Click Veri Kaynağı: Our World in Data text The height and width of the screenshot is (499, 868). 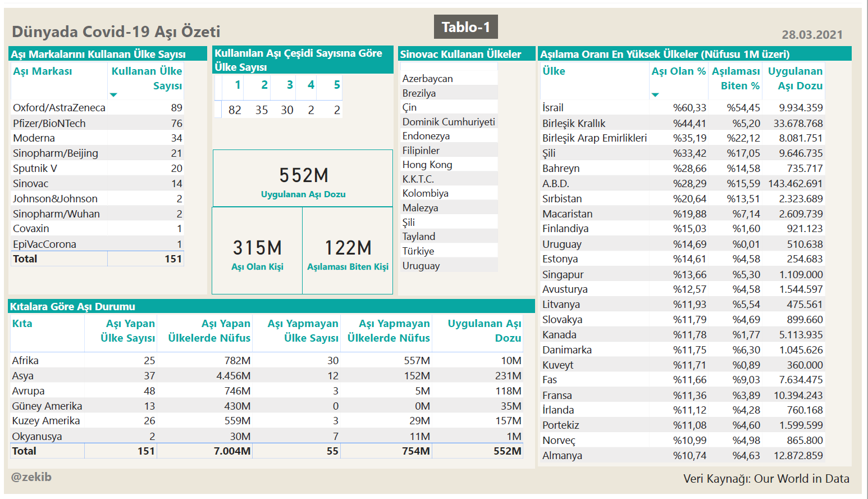(x=766, y=479)
